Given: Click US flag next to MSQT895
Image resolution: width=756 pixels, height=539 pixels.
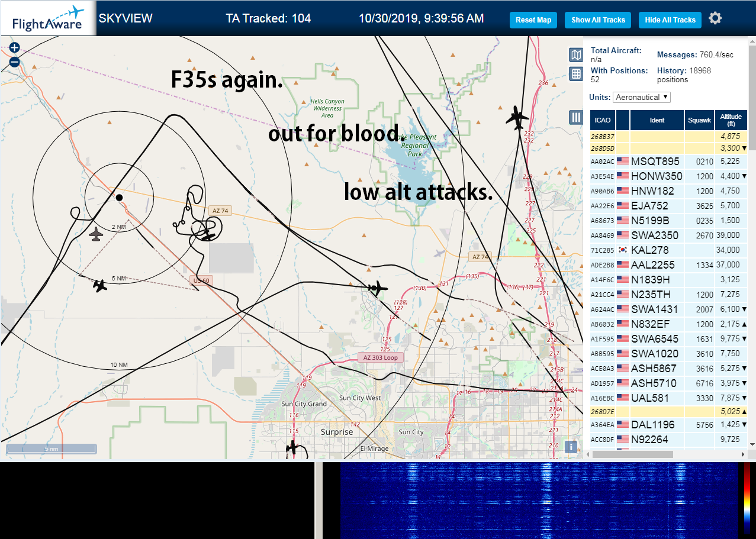Looking at the screenshot, I should click(622, 161).
